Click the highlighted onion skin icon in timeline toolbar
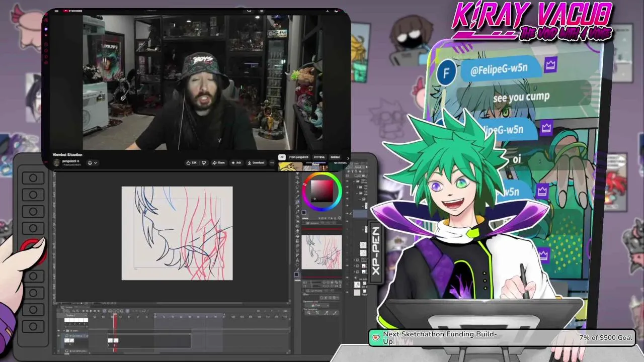The height and width of the screenshot is (362, 644). coord(127,311)
